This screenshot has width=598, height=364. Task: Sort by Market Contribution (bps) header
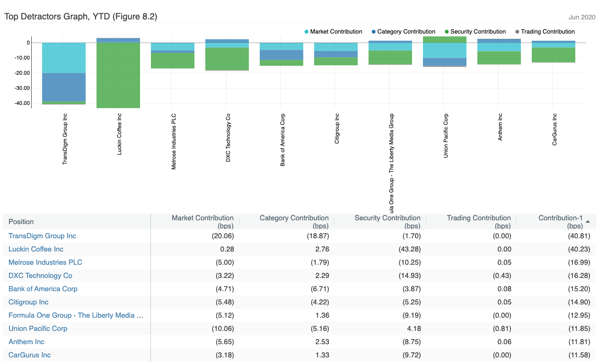click(202, 222)
